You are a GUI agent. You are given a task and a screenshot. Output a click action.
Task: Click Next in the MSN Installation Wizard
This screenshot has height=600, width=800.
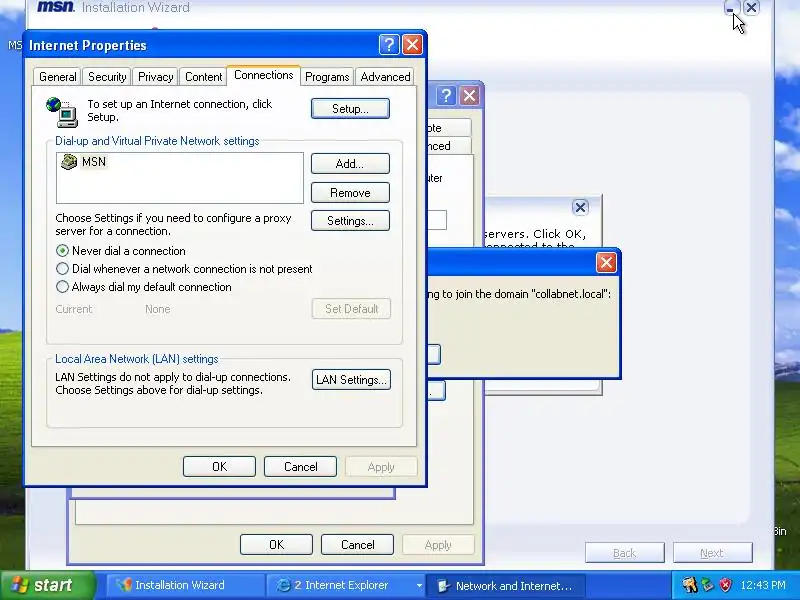[x=712, y=553]
